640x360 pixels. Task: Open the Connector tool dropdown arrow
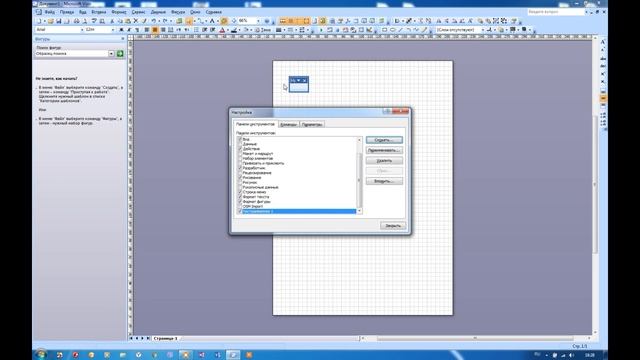205,21
